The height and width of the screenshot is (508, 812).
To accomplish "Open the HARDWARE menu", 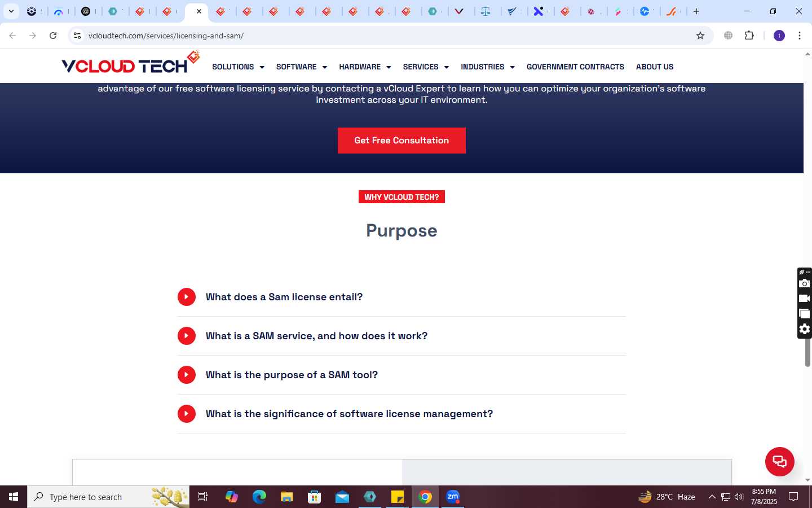I will (365, 67).
